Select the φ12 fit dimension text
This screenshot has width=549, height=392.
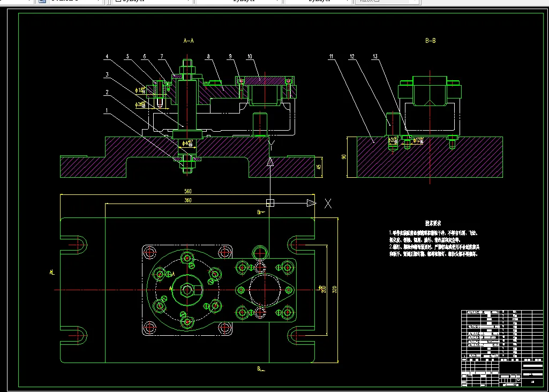point(419,141)
